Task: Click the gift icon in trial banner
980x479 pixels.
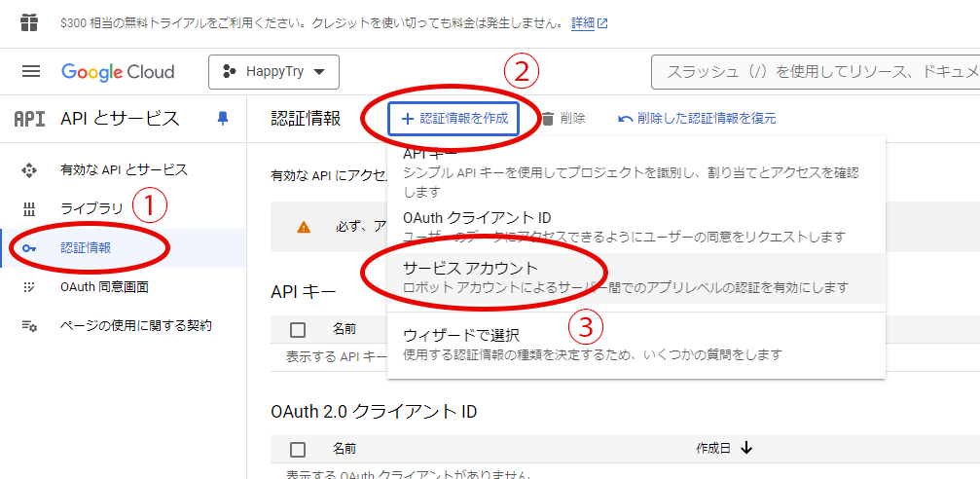Action: (x=30, y=21)
